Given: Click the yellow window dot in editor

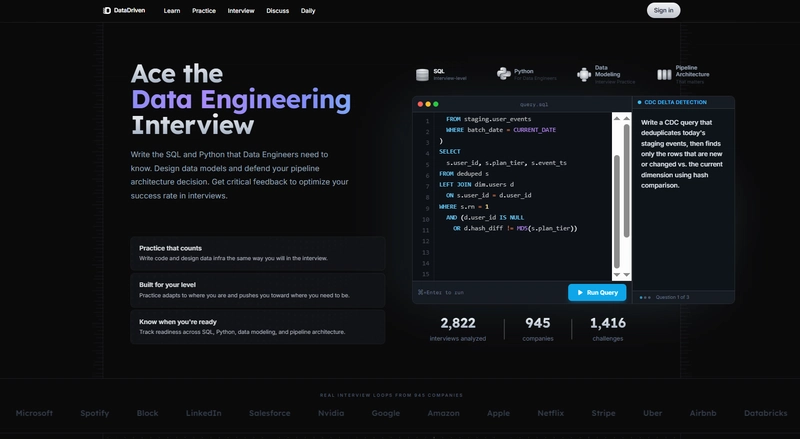Looking at the screenshot, I should 427,104.
